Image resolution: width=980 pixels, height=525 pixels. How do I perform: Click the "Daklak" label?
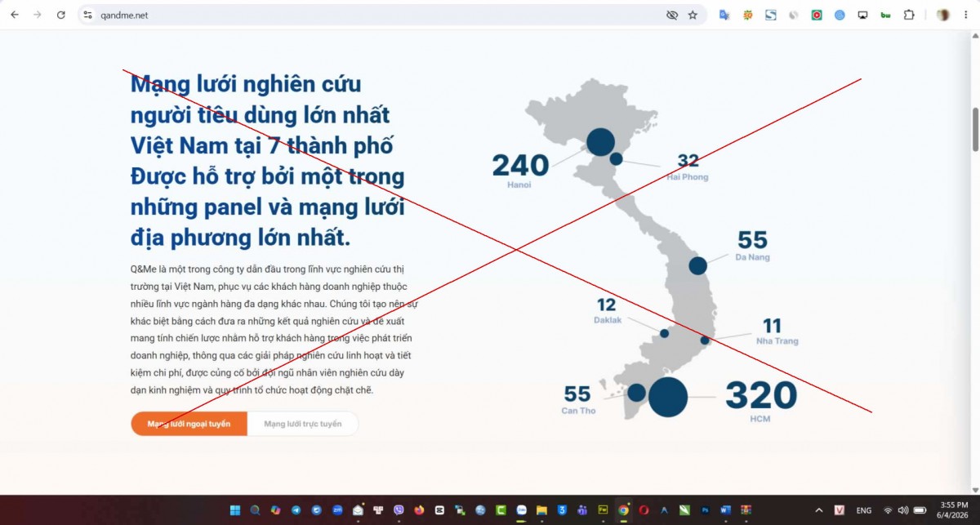coord(608,320)
